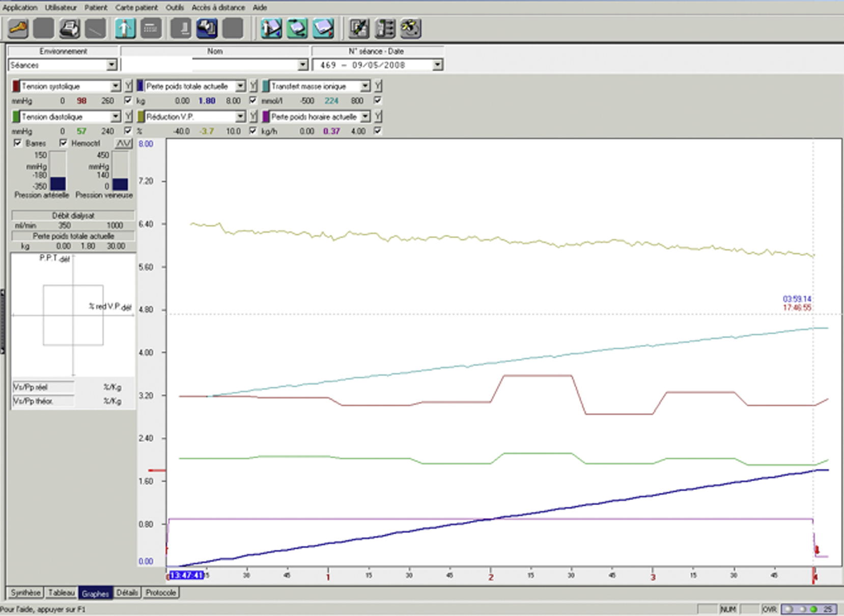844x616 pixels.
Task: Toggle the Réduction V.P. curve checkbox
Action: coord(252,131)
